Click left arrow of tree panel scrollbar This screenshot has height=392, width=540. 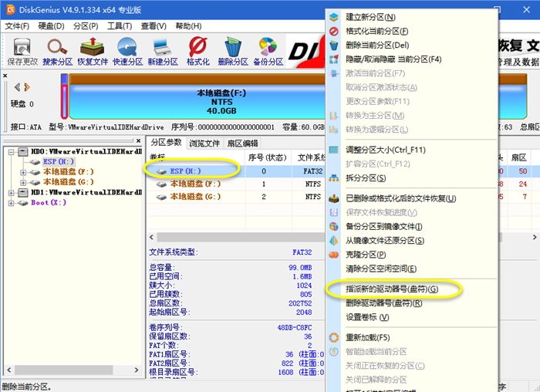click(x=9, y=370)
